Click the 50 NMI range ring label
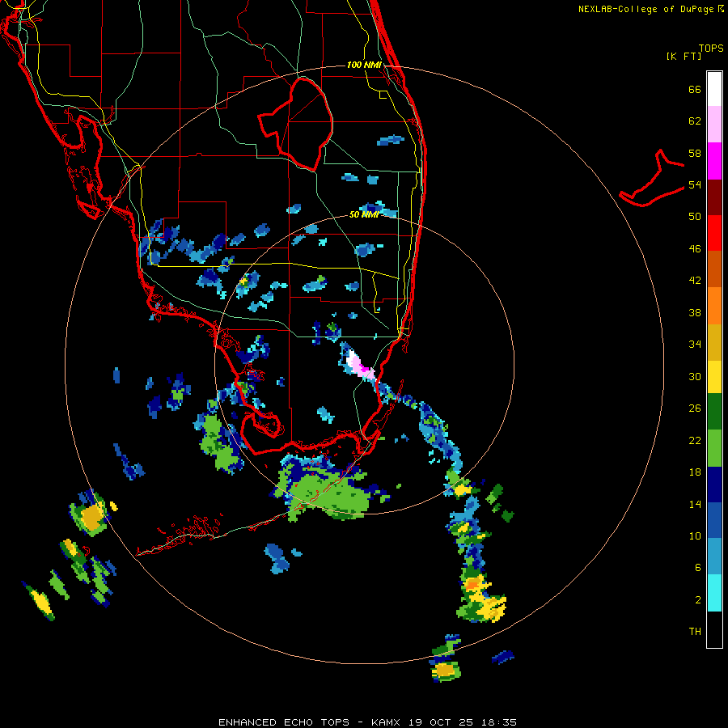Screen dimensions: 728x728 click(364, 214)
